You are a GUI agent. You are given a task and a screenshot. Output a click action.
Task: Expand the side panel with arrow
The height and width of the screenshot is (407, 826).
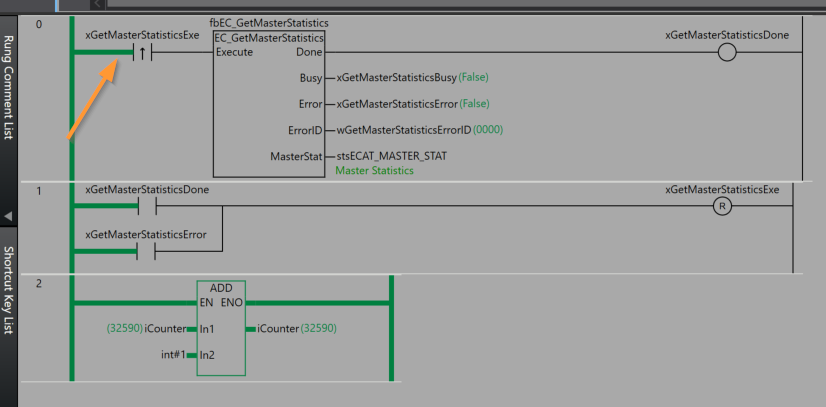coord(9,216)
